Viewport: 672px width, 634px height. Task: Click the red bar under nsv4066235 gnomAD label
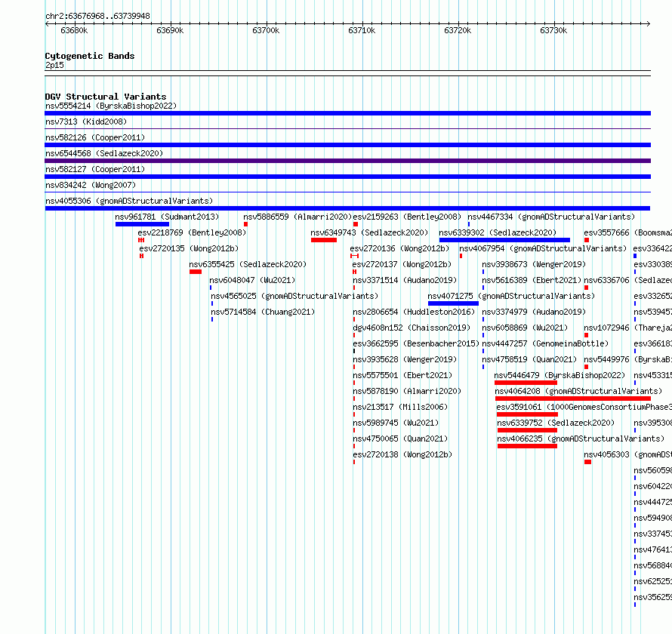(528, 446)
